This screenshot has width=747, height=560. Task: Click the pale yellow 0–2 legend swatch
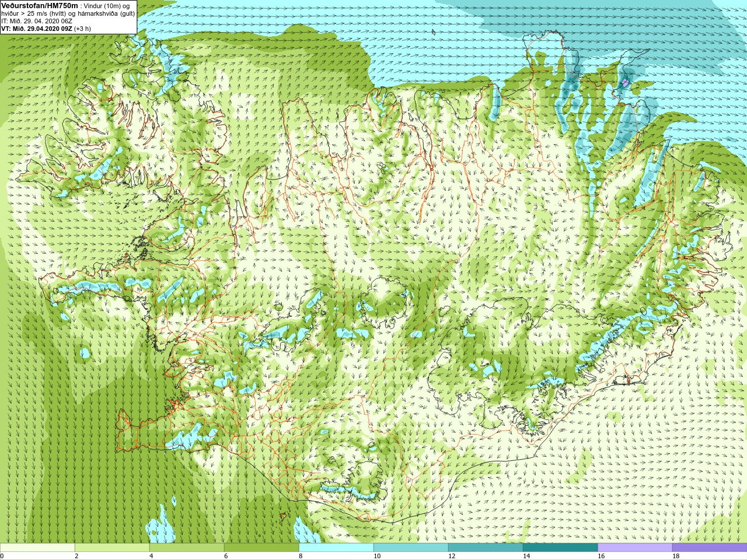point(37,548)
